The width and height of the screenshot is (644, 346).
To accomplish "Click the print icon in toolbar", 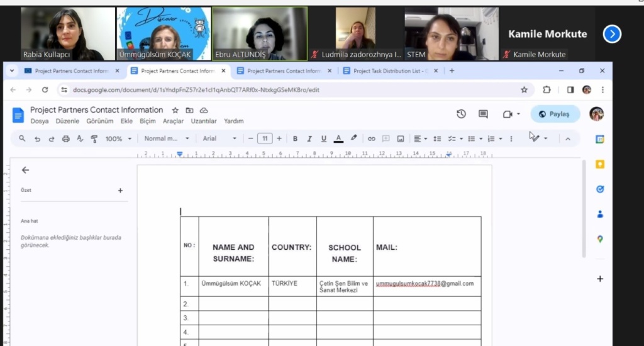I will click(x=66, y=138).
